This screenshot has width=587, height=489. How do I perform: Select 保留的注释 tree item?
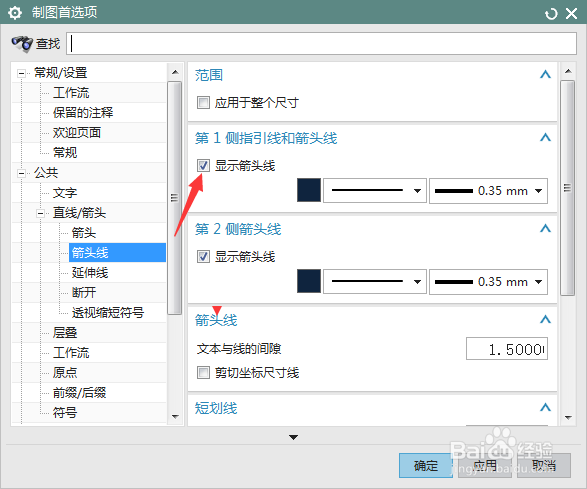[x=83, y=113]
